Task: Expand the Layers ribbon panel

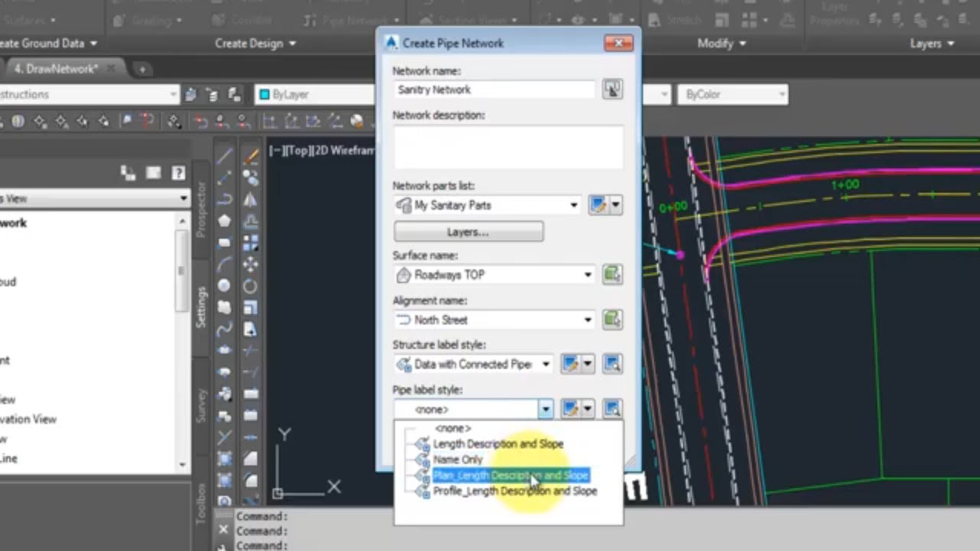Action: (x=932, y=44)
